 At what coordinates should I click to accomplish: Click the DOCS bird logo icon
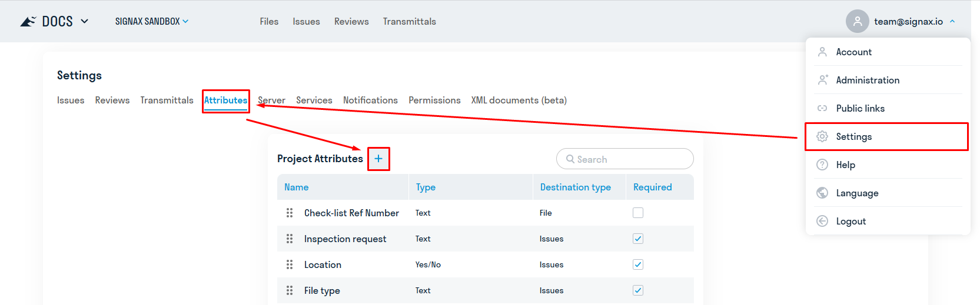[x=28, y=22]
